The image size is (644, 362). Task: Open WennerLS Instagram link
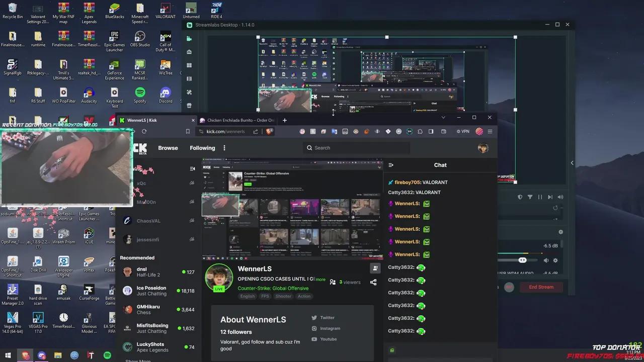(326, 328)
